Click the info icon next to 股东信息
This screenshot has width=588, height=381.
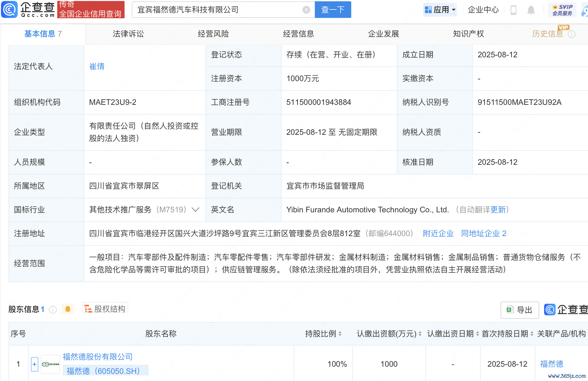[x=53, y=309]
